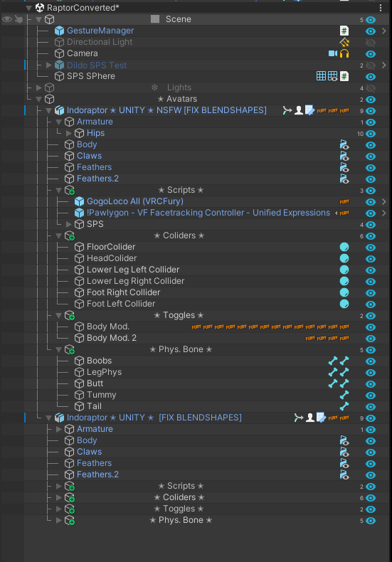The image size is (392, 562).
Task: Click the skinned mesh icon on second Feathers.2 row
Action: coord(344,475)
